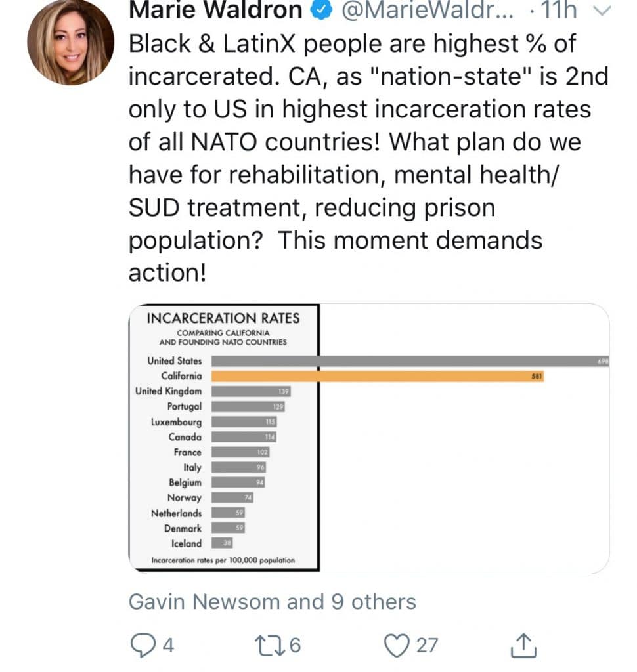Tap the gray United States bar
Viewport: 637px width, 672px height.
pyautogui.click(x=407, y=361)
